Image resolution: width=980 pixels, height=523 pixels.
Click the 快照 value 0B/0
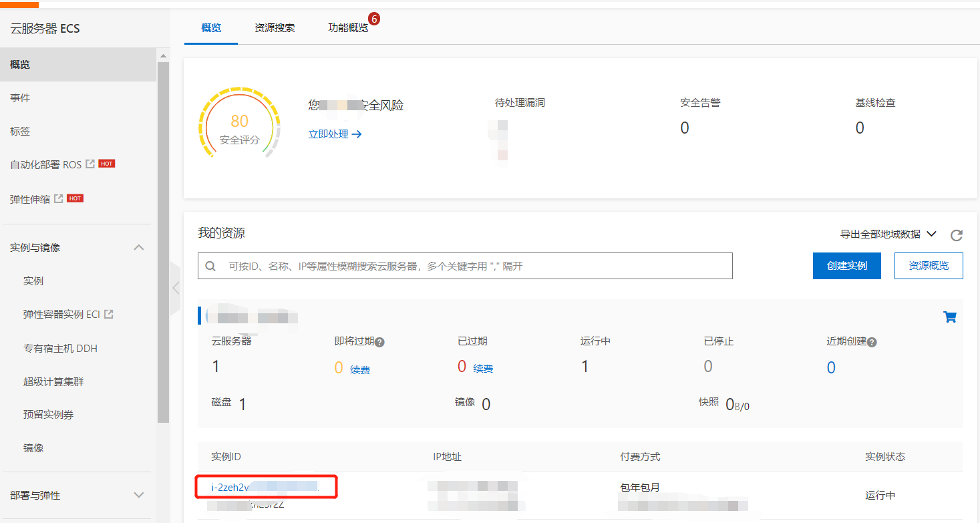point(738,404)
